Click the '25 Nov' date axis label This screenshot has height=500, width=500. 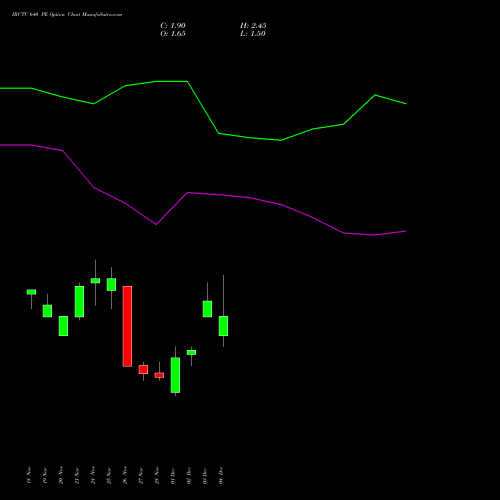point(109,475)
